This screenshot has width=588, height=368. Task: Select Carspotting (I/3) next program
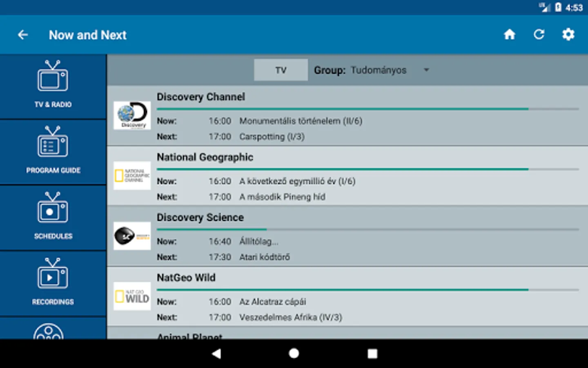[272, 137]
